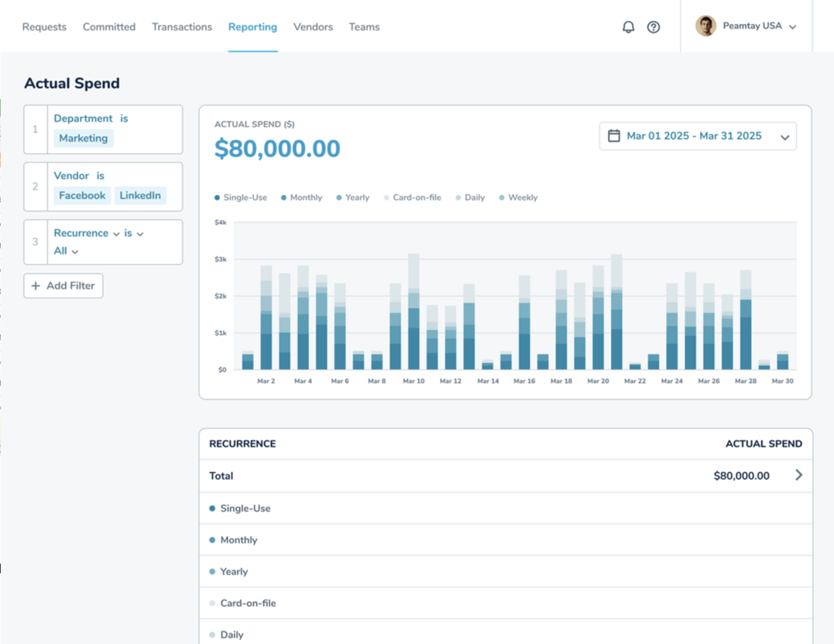This screenshot has height=644, width=834.
Task: Click filter number 3 handle
Action: 36,242
